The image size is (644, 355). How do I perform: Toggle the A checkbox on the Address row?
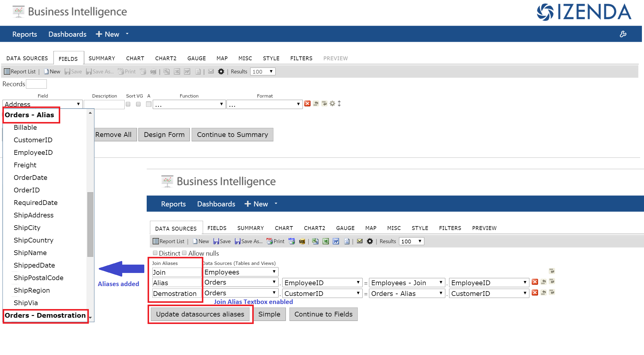pos(149,104)
